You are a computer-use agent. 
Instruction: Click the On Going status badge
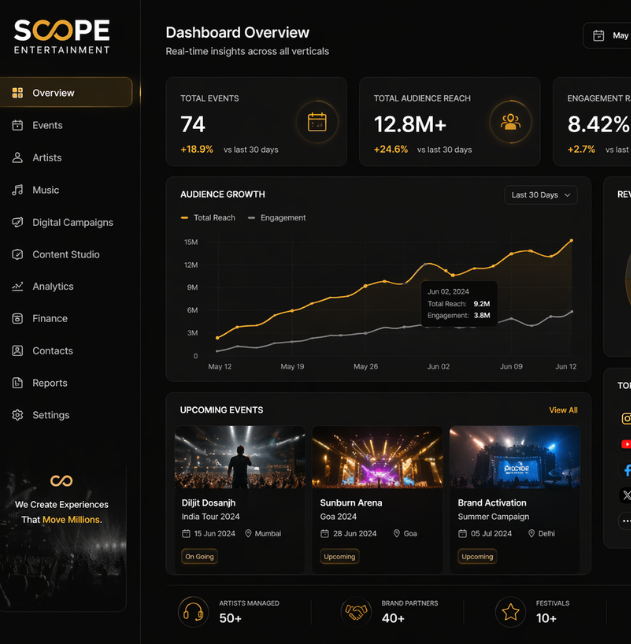[200, 557]
